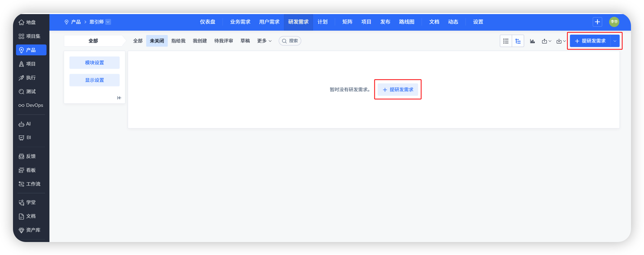The height and width of the screenshot is (255, 644).
Task: Go to the 设置 tab
Action: tap(478, 22)
